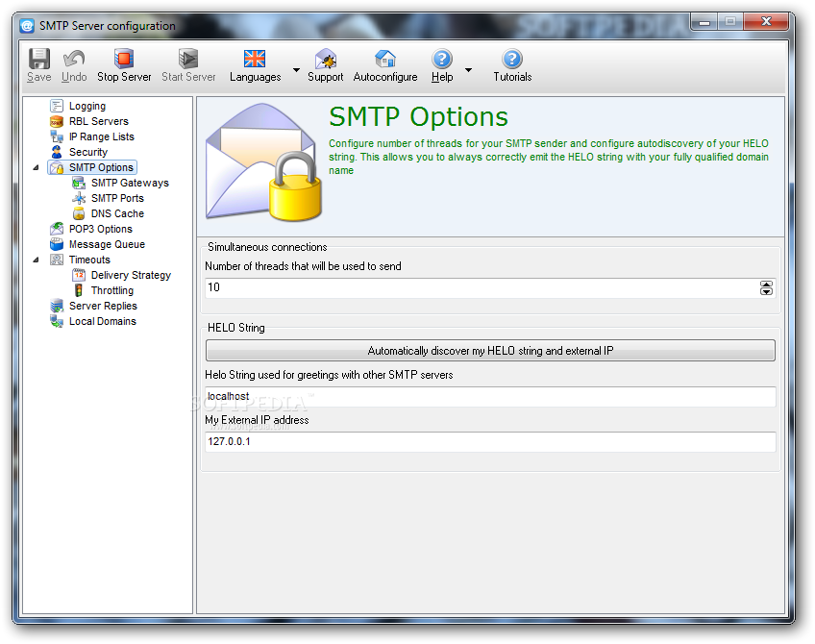Click the Undo arrow icon
815x644 pixels.
(74, 59)
